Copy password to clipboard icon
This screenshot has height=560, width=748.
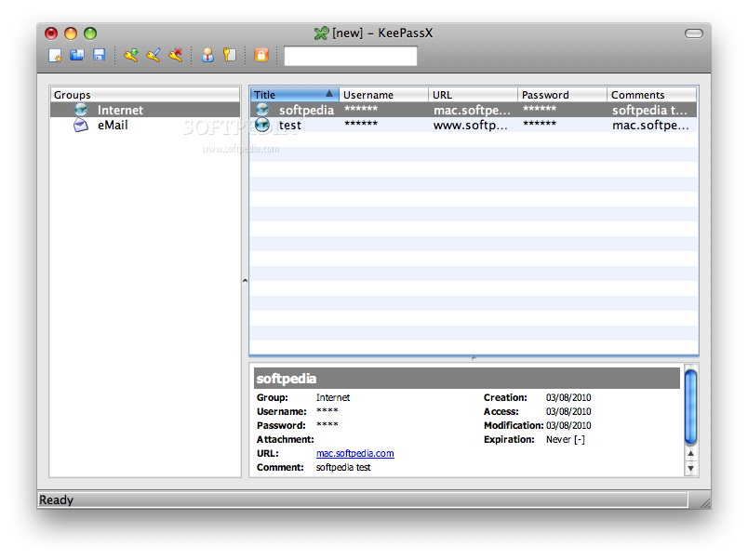229,56
